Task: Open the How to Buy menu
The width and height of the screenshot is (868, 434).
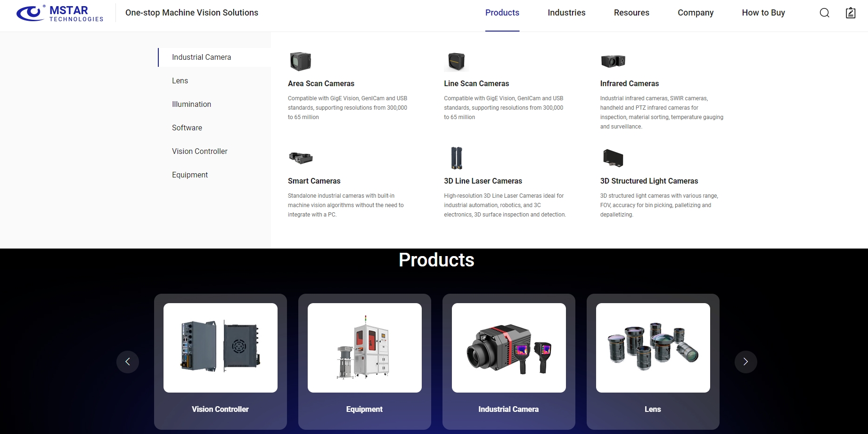Action: pyautogui.click(x=763, y=13)
